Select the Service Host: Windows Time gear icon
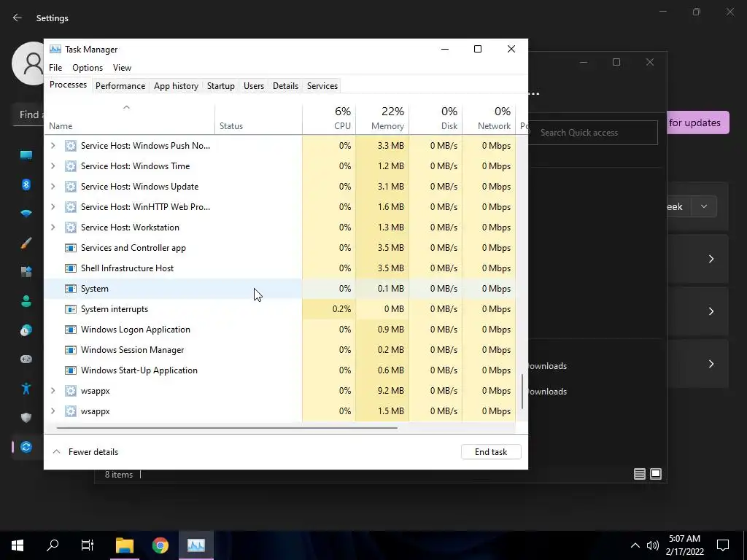 click(71, 166)
